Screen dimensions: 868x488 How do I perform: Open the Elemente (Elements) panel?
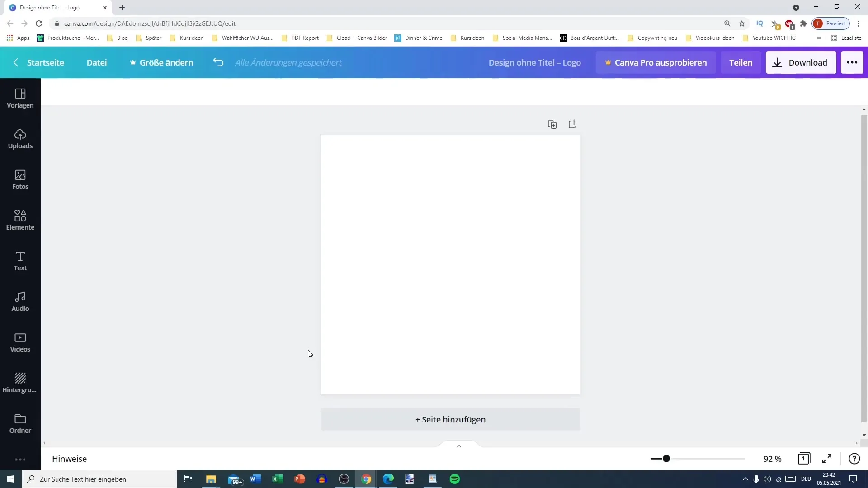[20, 219]
